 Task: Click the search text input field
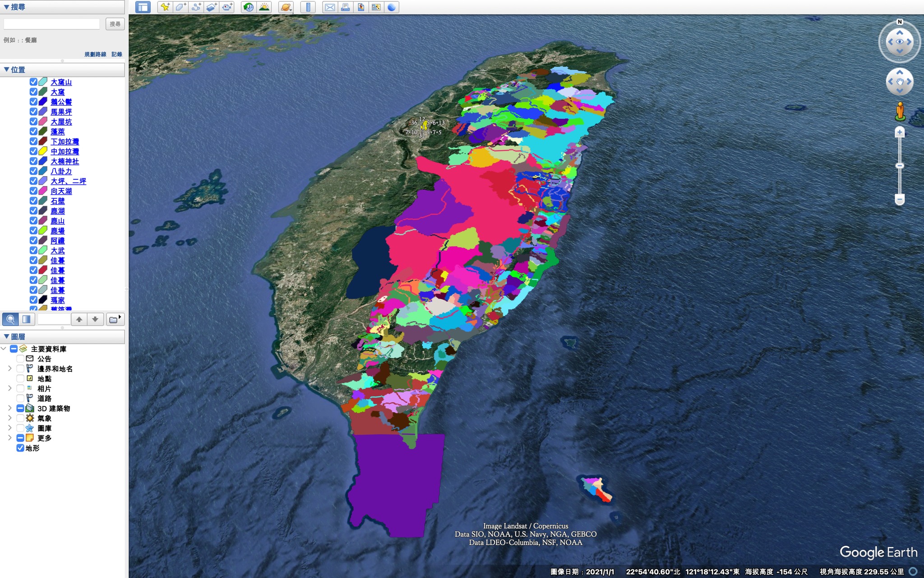(x=51, y=24)
